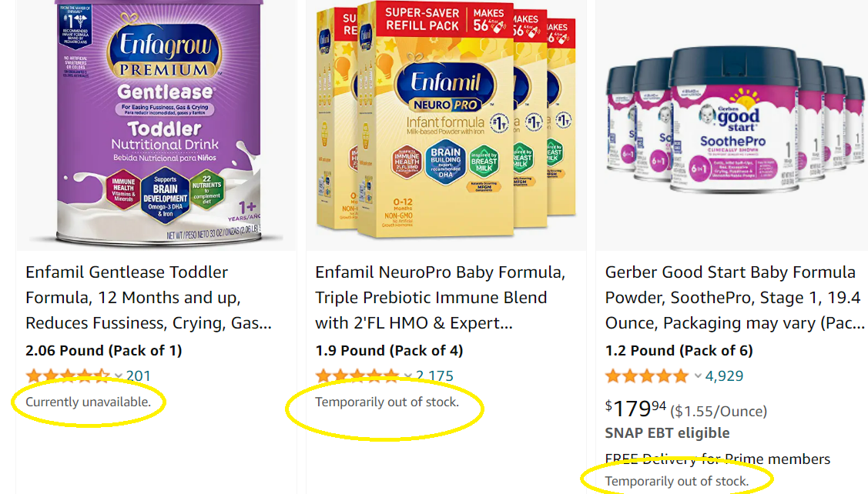This screenshot has width=868, height=494.
Task: Click the Enfamil Gentlease Toddler star rating
Action: coord(68,376)
